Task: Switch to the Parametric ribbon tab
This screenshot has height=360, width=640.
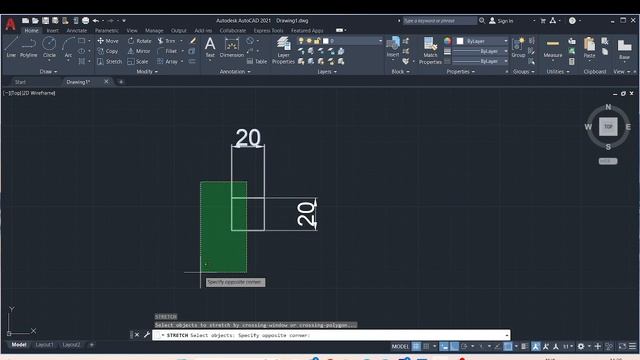Action: point(107,30)
